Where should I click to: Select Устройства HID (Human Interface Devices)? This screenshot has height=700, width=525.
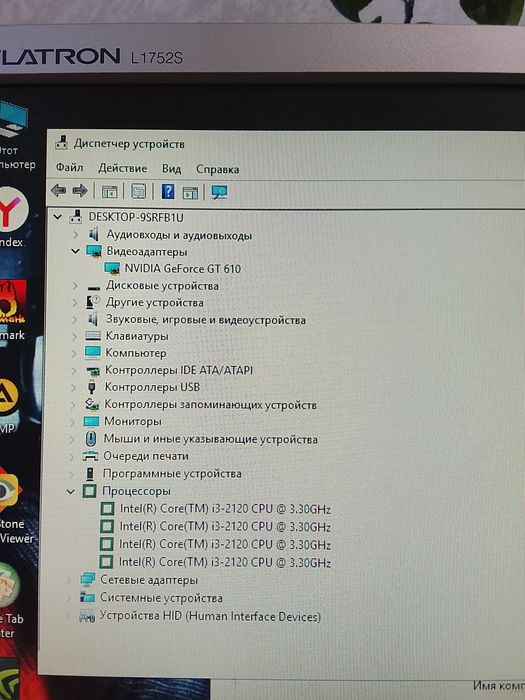click(x=210, y=617)
